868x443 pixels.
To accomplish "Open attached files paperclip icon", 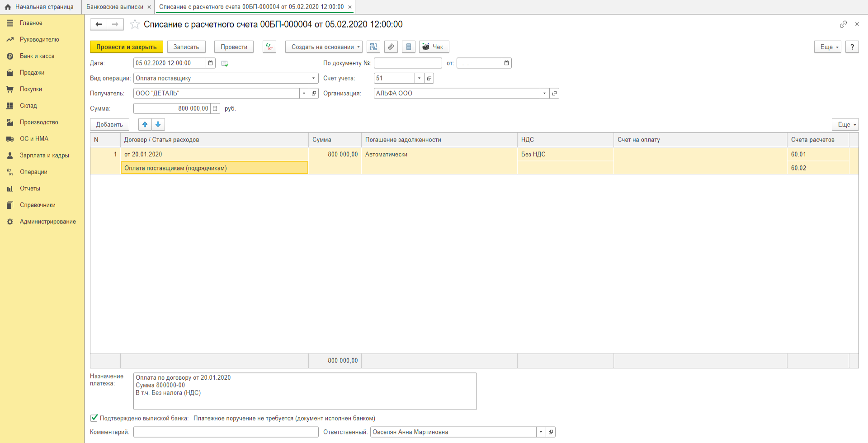I will point(391,47).
